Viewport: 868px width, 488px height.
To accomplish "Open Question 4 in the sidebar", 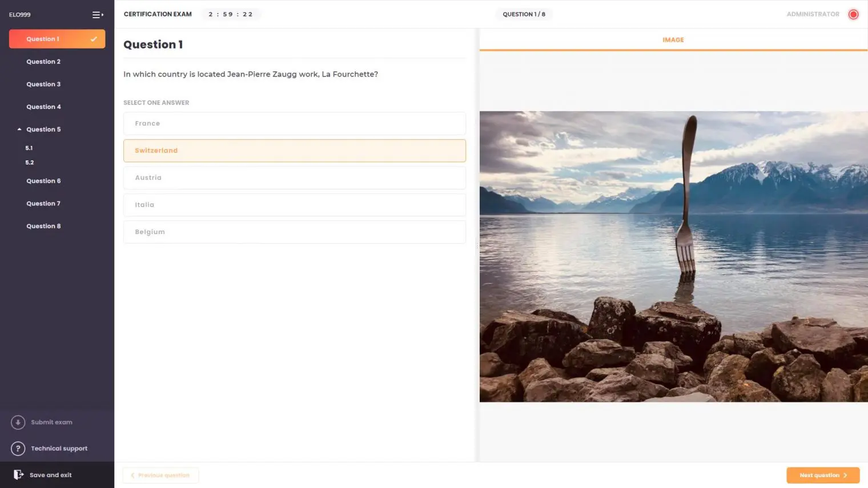I will coord(43,107).
